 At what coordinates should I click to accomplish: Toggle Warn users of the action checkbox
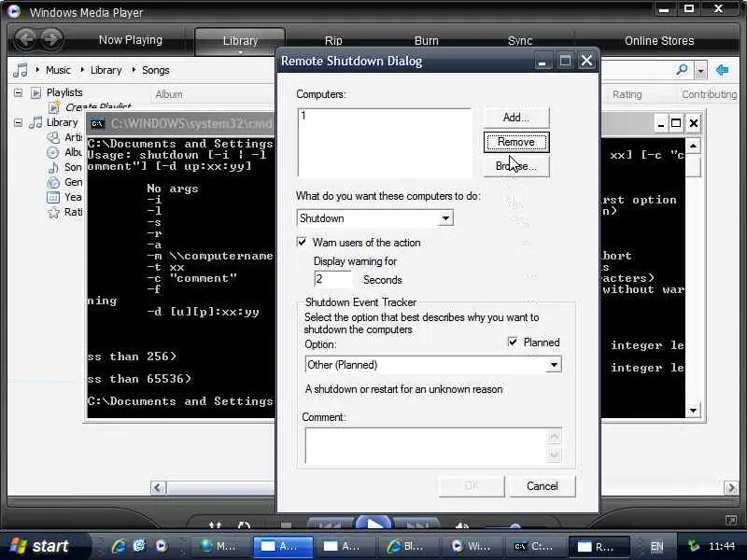[x=302, y=242]
